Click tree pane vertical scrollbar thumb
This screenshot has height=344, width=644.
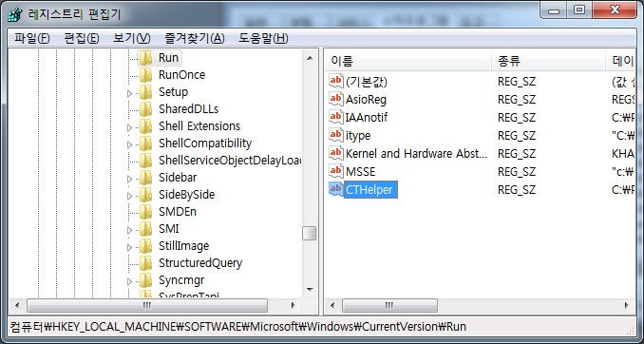[310, 233]
